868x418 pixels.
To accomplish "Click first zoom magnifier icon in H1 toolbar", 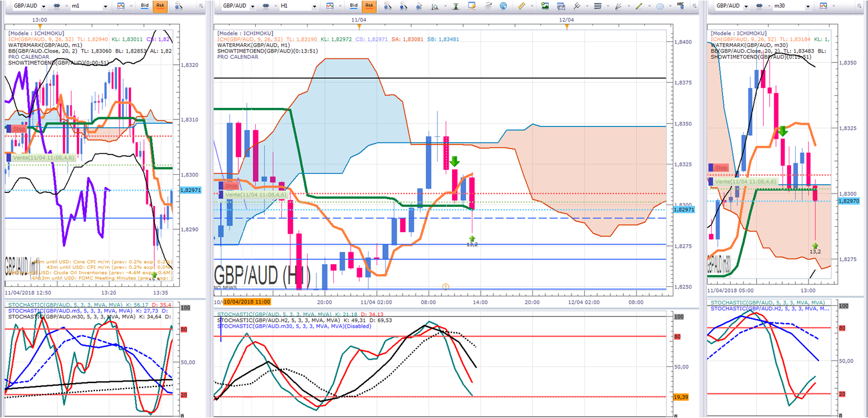I will [387, 6].
